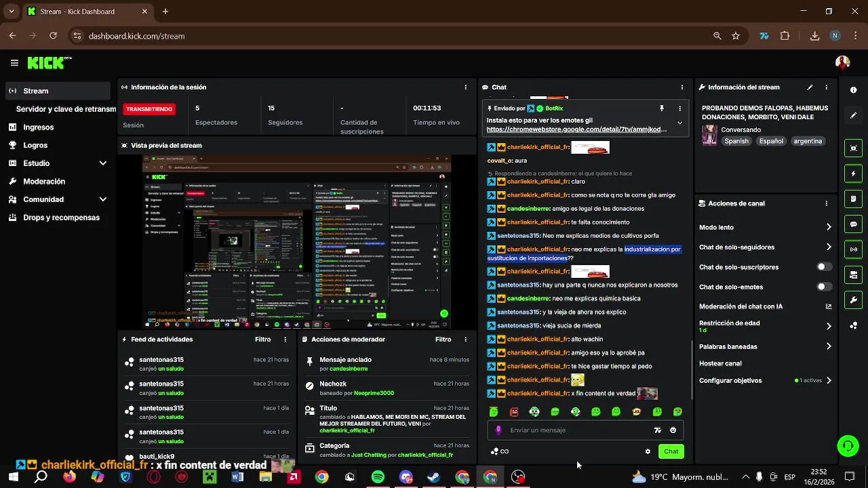
Task: Toggle the chat widget icon in right rail
Action: 853,224
